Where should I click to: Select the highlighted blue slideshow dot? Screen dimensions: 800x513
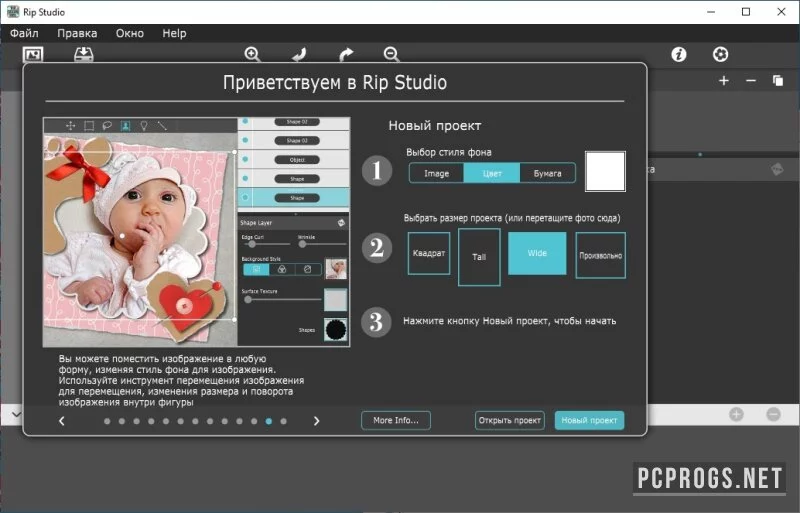pyautogui.click(x=269, y=421)
